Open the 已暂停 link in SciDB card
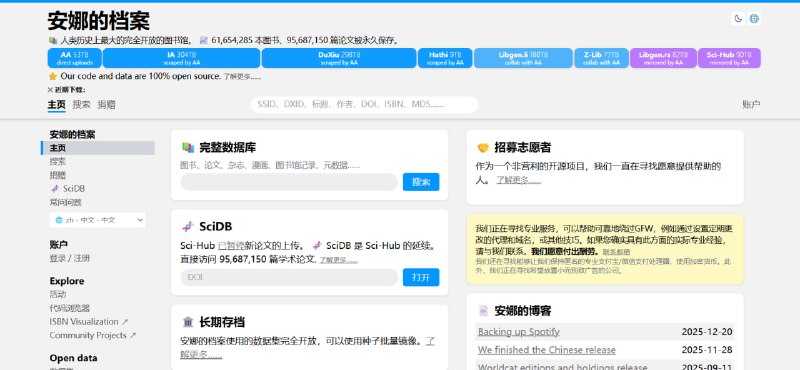The width and height of the screenshot is (800, 370). point(231,246)
